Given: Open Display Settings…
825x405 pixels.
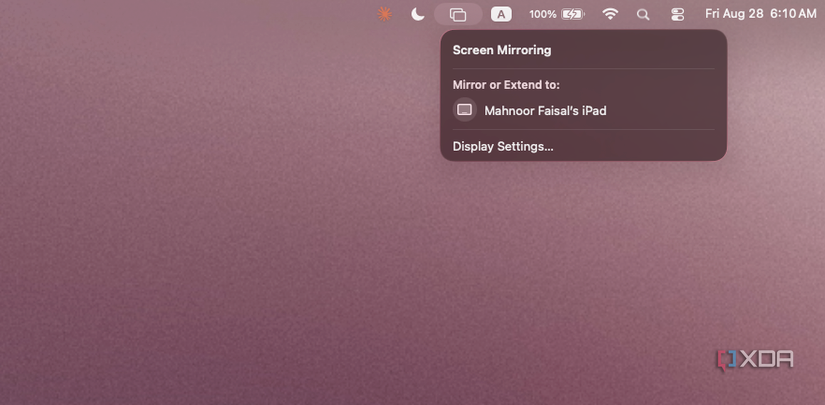Looking at the screenshot, I should pos(503,146).
